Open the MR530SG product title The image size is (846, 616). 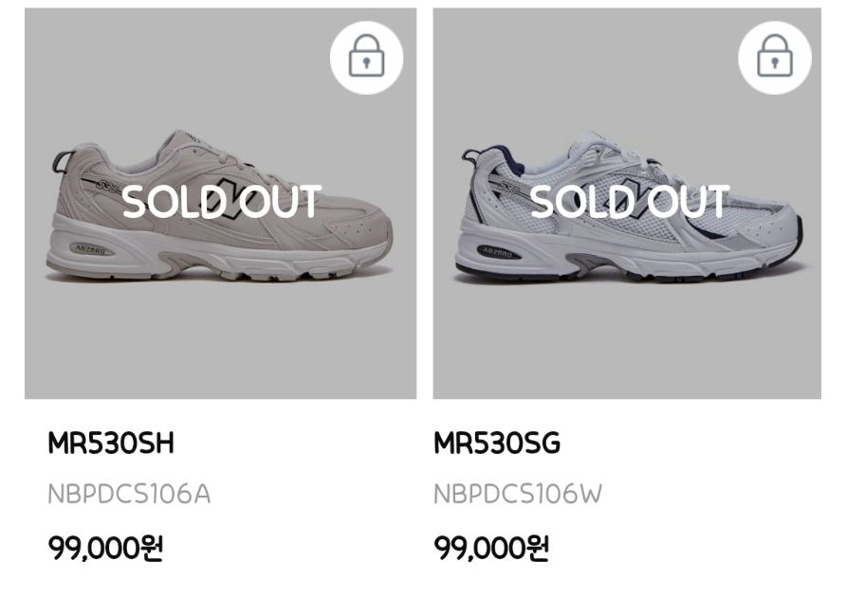coord(497,444)
